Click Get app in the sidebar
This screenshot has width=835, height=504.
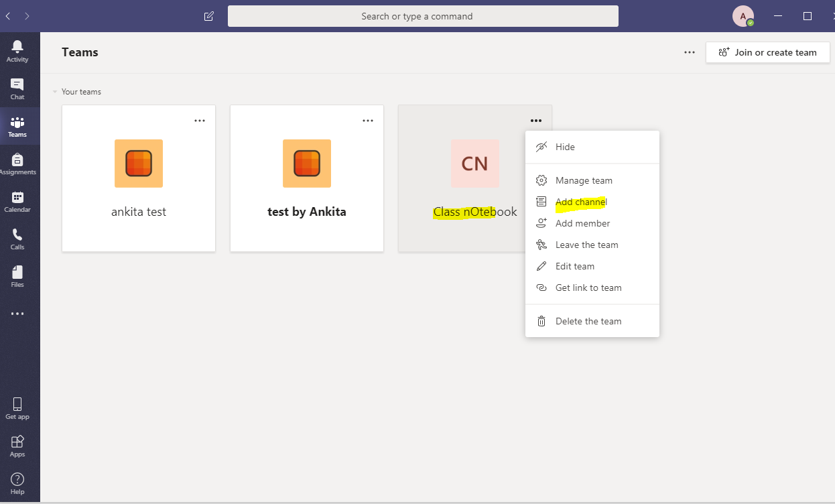(17, 408)
